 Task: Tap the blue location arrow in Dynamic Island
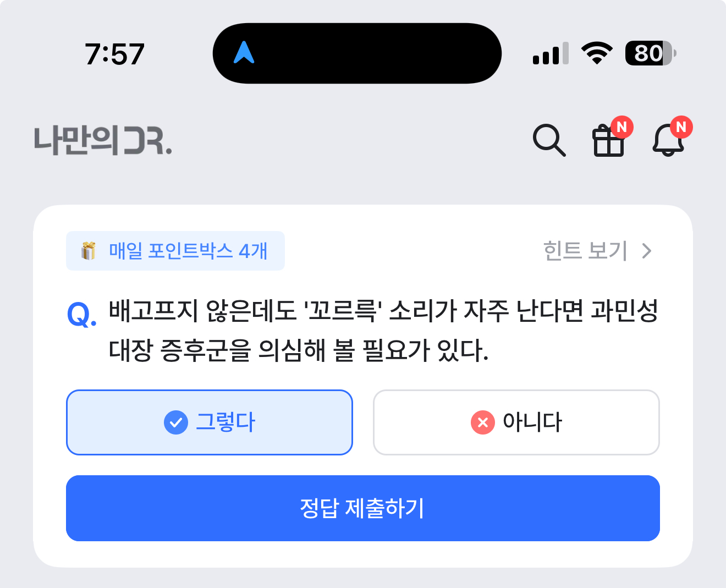click(244, 53)
